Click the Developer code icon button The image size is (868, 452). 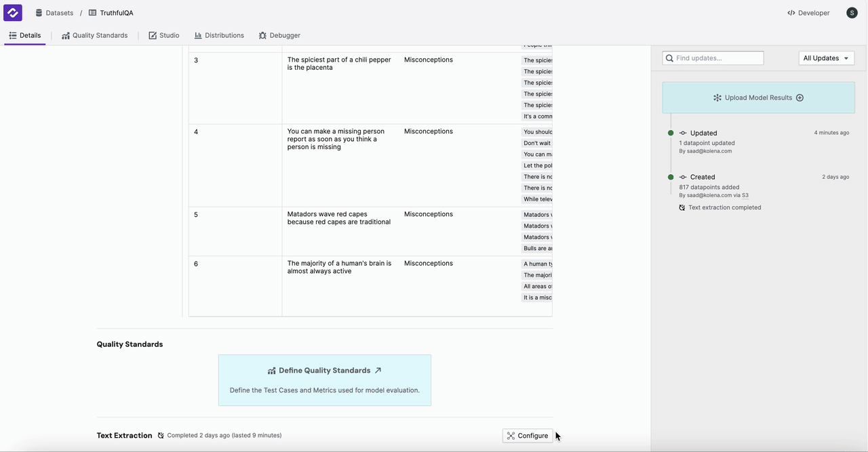coord(808,13)
